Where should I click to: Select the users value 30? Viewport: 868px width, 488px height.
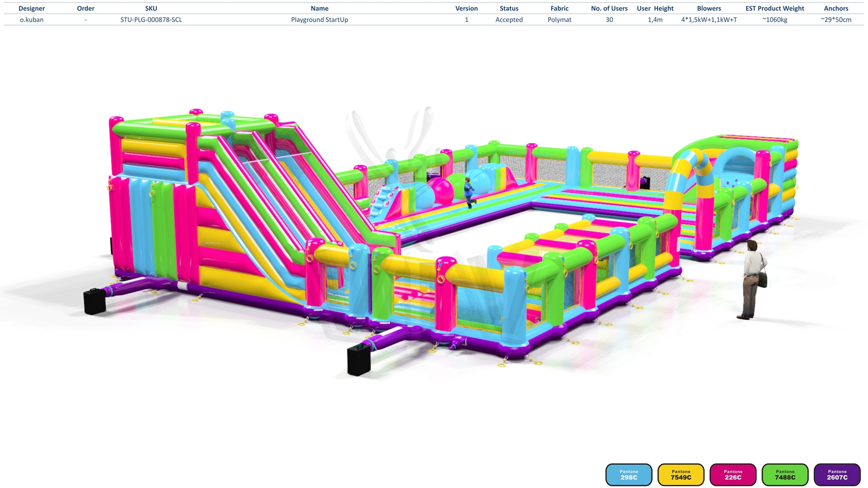point(609,20)
